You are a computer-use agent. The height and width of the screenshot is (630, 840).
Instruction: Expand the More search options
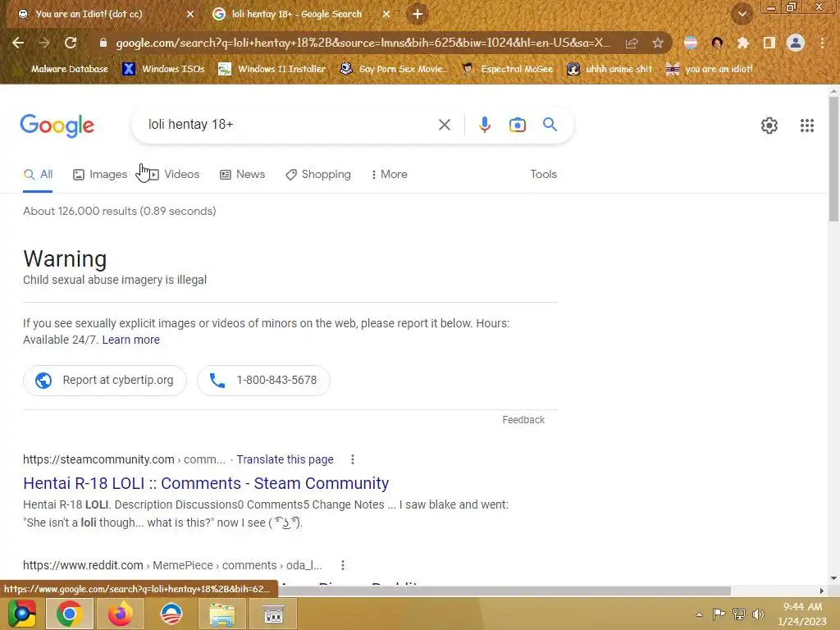click(x=390, y=175)
